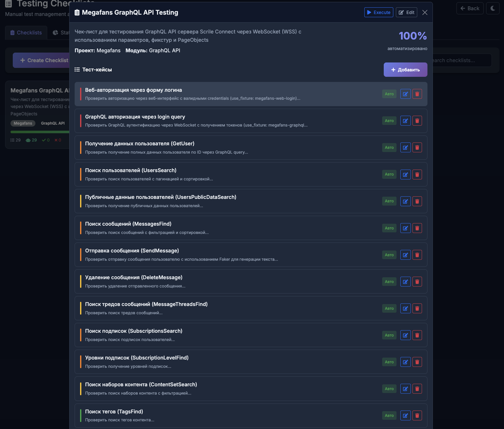Viewport: 504px width, 429px height.
Task: Click the GraphQL API tag on checklist card
Action: [x=53, y=123]
